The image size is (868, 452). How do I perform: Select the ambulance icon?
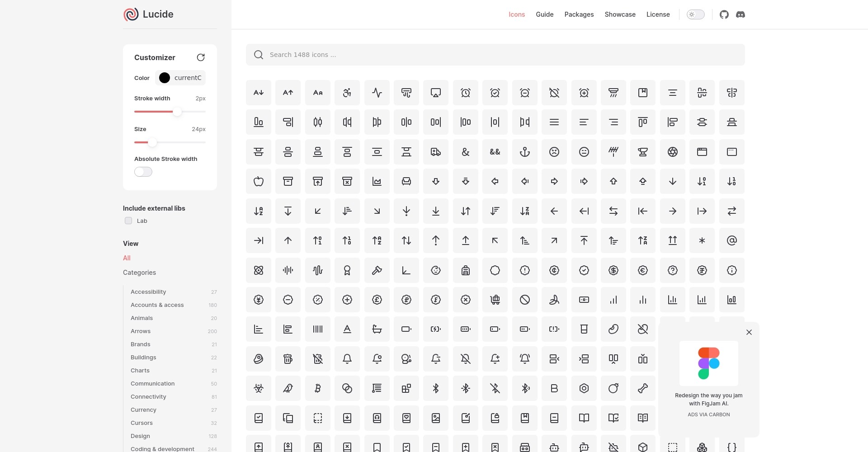coord(436,152)
